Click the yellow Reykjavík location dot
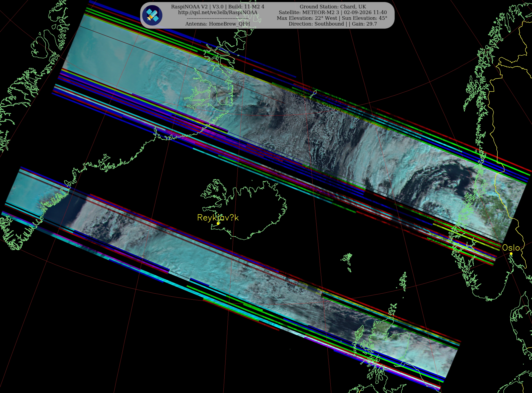Viewport: 532px width, 393px height. tap(218, 223)
